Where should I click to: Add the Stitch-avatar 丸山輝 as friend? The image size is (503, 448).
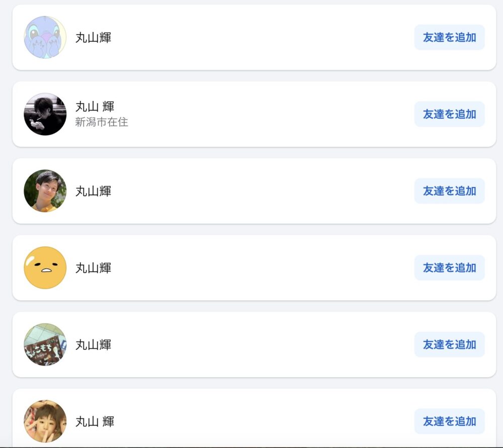tap(449, 37)
